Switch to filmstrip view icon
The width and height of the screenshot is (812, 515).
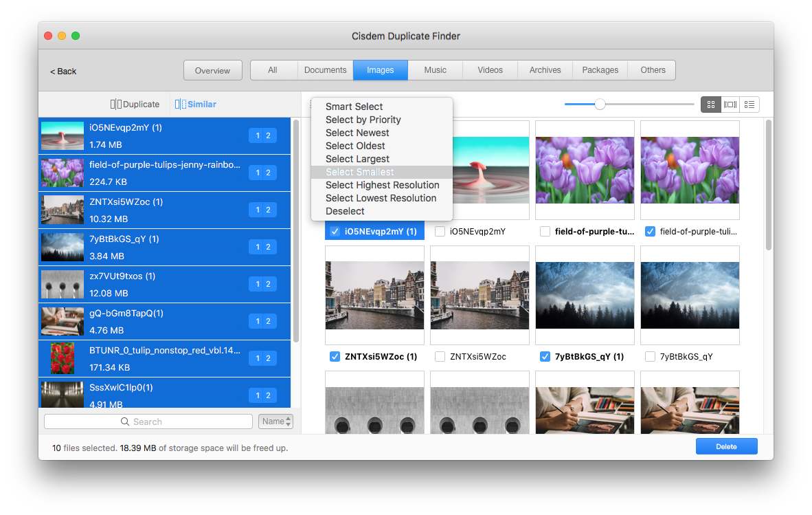coord(730,105)
